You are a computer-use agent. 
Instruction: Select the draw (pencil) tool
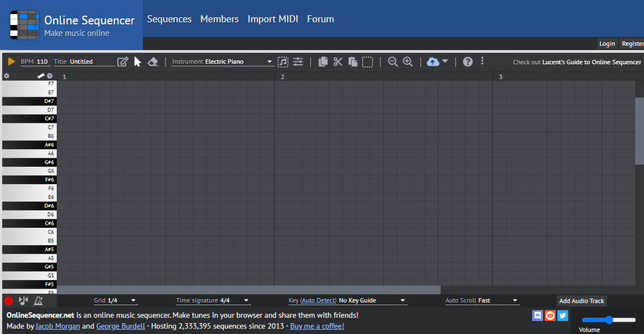coord(123,62)
